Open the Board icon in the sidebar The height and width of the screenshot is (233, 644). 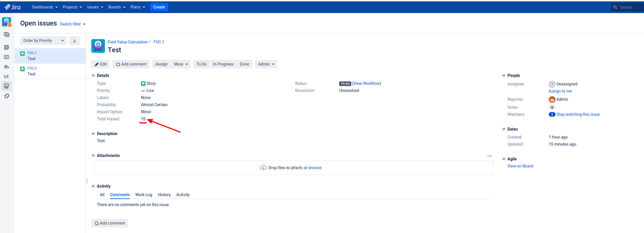coord(6,35)
